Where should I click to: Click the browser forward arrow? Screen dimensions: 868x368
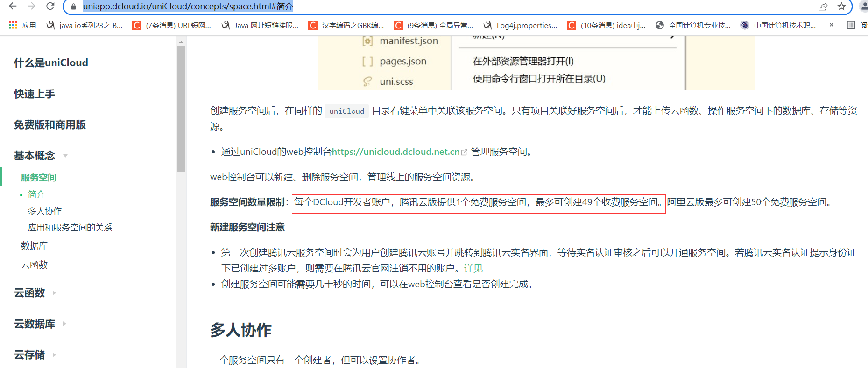(x=31, y=6)
